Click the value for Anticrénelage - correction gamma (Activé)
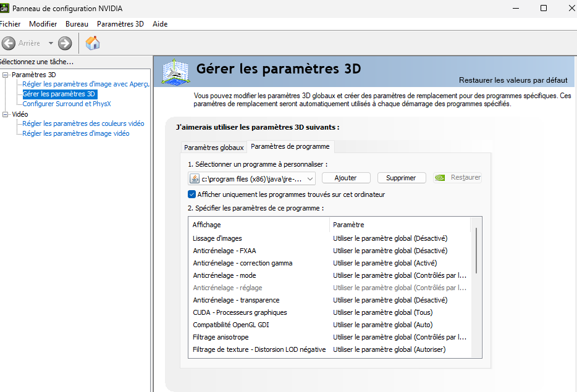The image size is (577, 392). coord(385,263)
